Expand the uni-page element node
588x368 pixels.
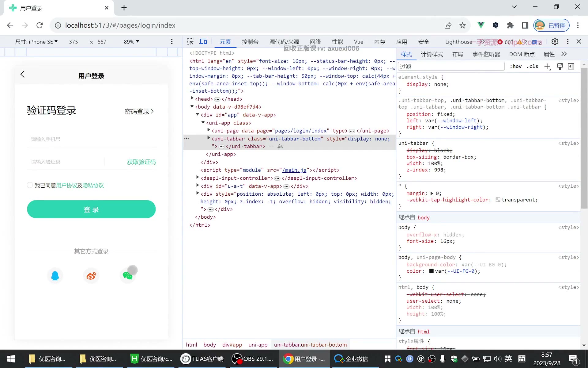(209, 130)
